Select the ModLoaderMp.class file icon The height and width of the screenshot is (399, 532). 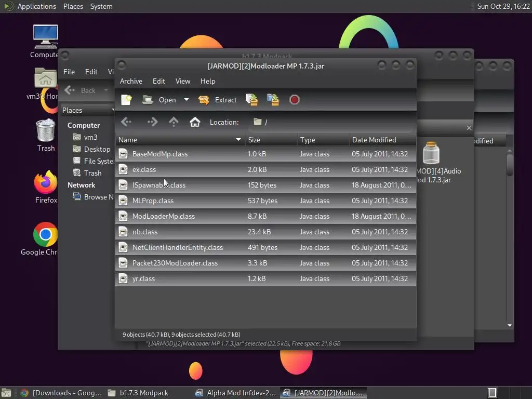[123, 216]
